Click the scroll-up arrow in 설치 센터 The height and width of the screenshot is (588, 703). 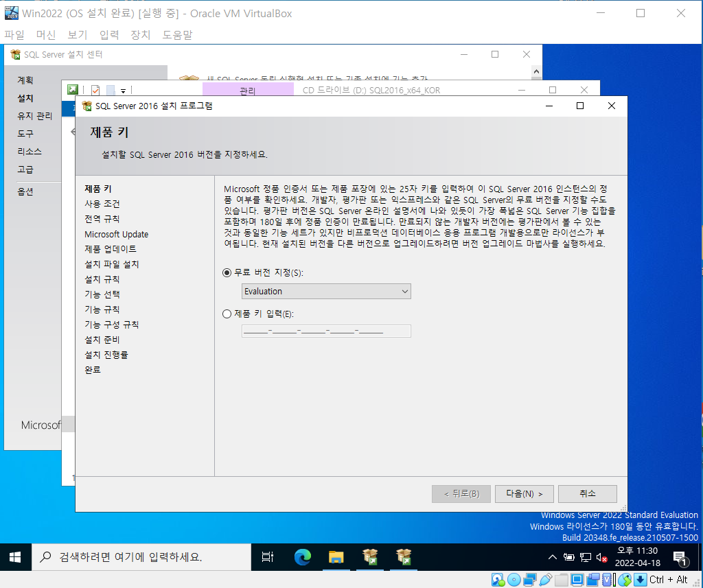coord(536,71)
